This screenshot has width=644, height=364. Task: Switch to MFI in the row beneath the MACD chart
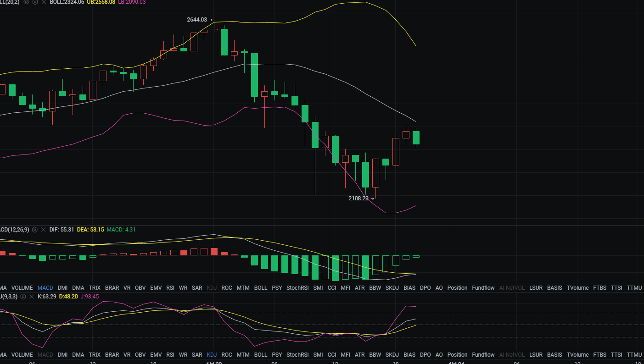[x=346, y=288]
